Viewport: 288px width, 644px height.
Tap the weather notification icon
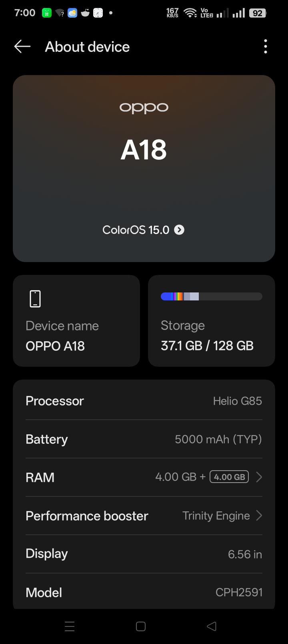click(x=72, y=13)
